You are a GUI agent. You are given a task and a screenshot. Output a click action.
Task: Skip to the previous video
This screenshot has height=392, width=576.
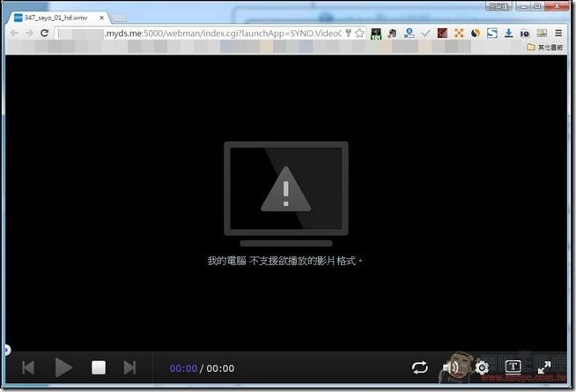[28, 367]
